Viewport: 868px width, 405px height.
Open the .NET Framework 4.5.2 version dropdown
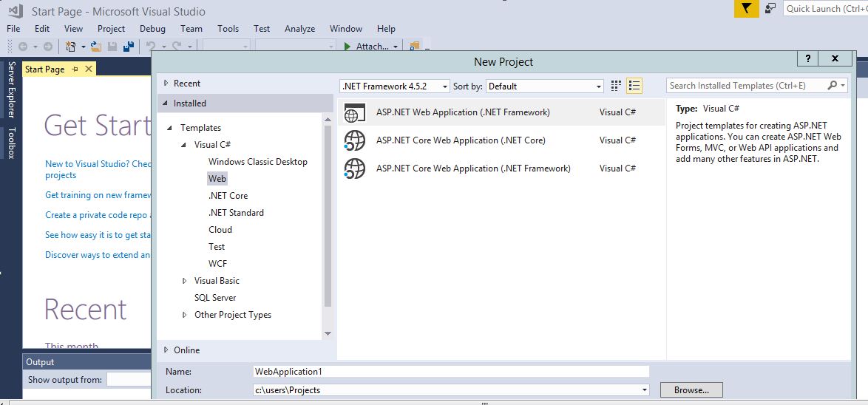[x=445, y=86]
